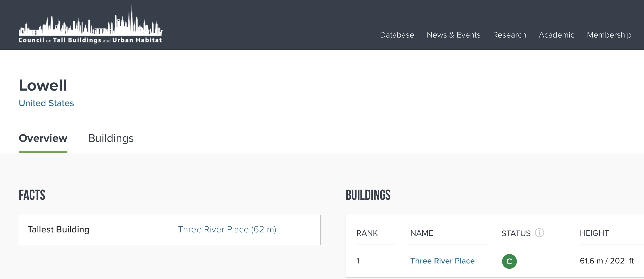Sort by the NAME column header
This screenshot has width=644, height=279.
click(x=422, y=233)
